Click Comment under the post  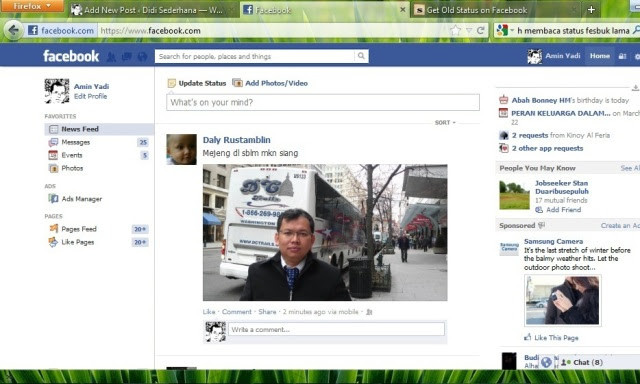pos(237,312)
